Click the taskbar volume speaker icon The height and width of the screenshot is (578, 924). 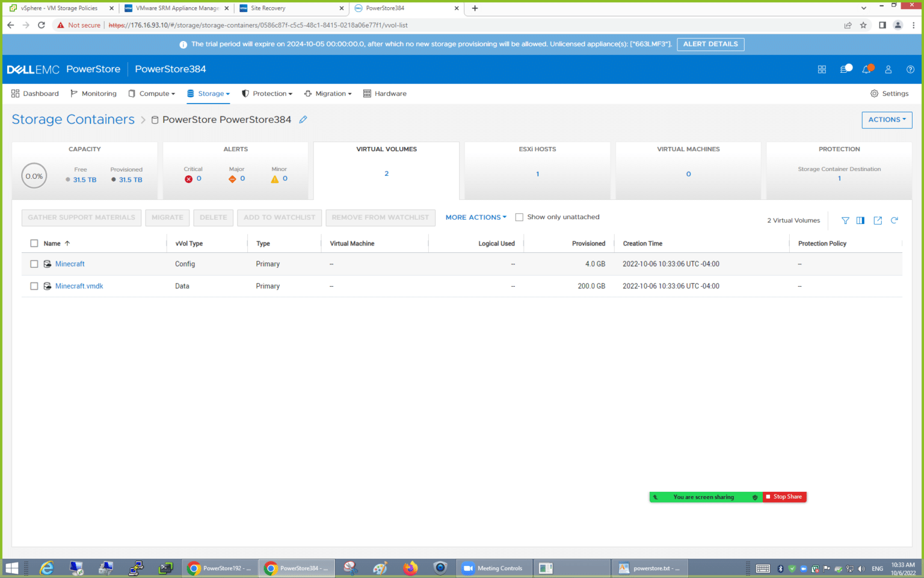click(861, 568)
